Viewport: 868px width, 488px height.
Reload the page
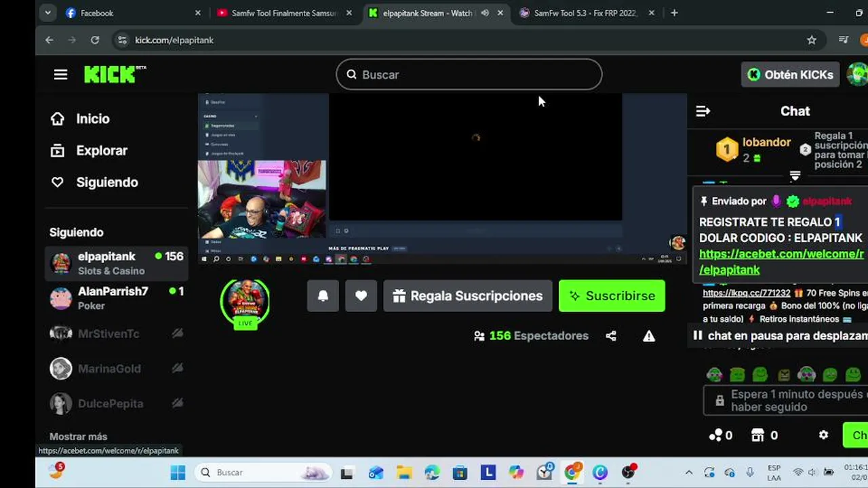[x=95, y=40]
